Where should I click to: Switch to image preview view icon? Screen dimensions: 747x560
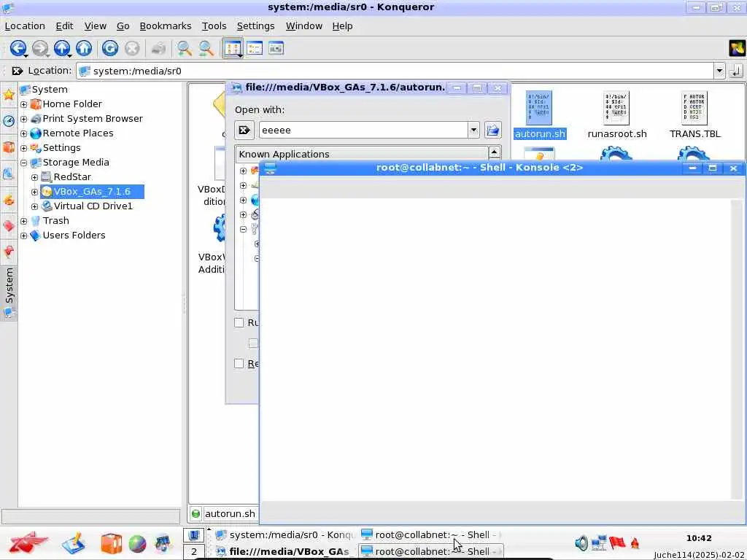coord(276,48)
